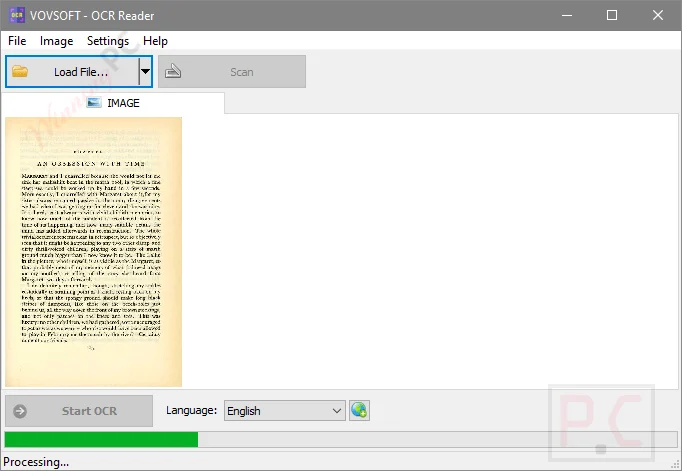Click the arrow icon on Start OCR
The image size is (682, 471).
pos(20,411)
